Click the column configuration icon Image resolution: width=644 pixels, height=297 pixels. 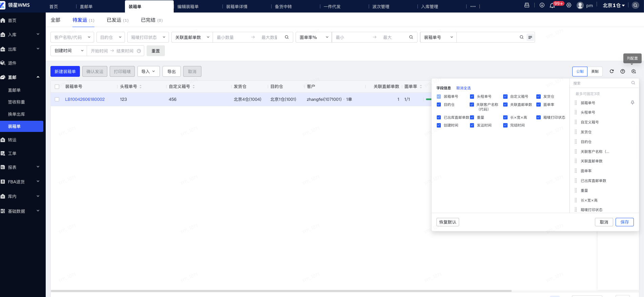634,71
